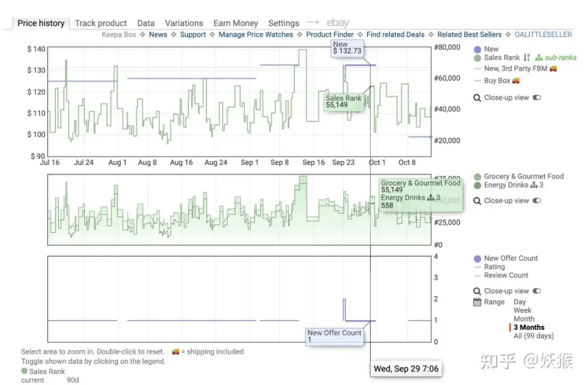Click the ebay logo
Image resolution: width=588 pixels, height=385 pixels.
tap(338, 23)
